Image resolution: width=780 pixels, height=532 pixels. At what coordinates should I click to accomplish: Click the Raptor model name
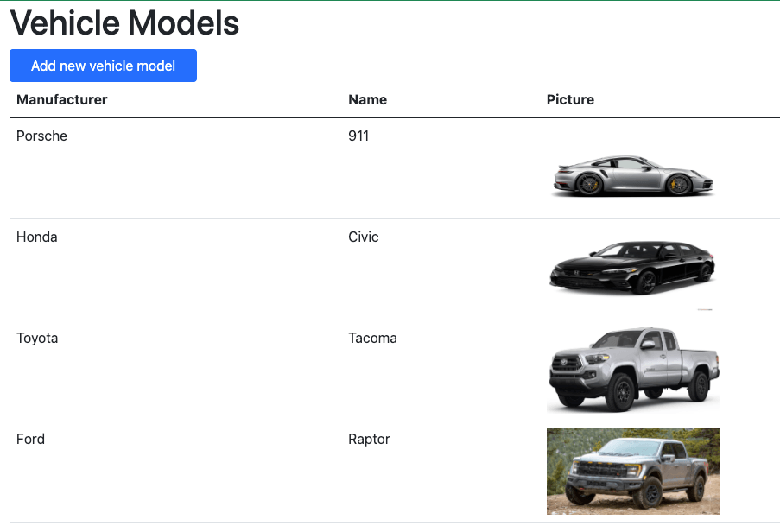[369, 440]
